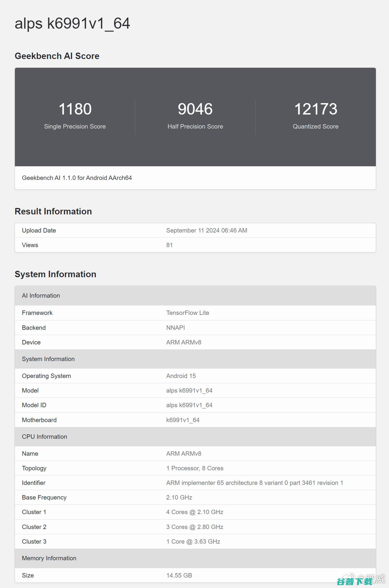Click the Views row label
This screenshot has height=588, width=389.
coord(30,245)
